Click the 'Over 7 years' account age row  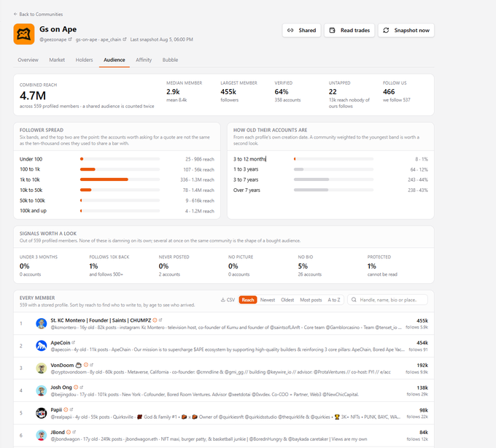[330, 190]
